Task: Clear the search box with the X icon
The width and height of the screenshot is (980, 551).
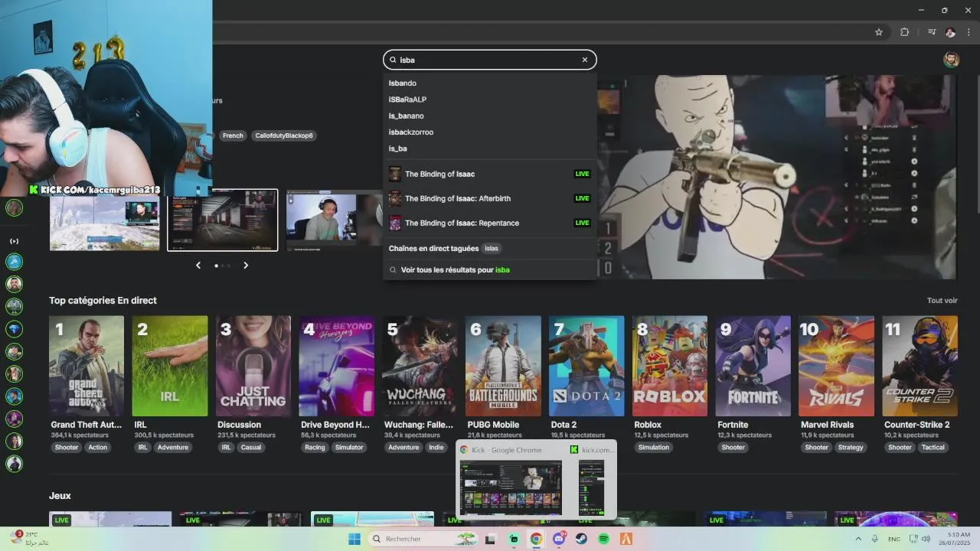Action: [585, 60]
